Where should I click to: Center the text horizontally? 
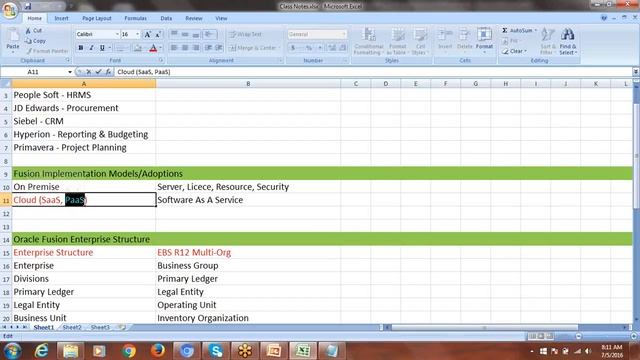point(185,48)
